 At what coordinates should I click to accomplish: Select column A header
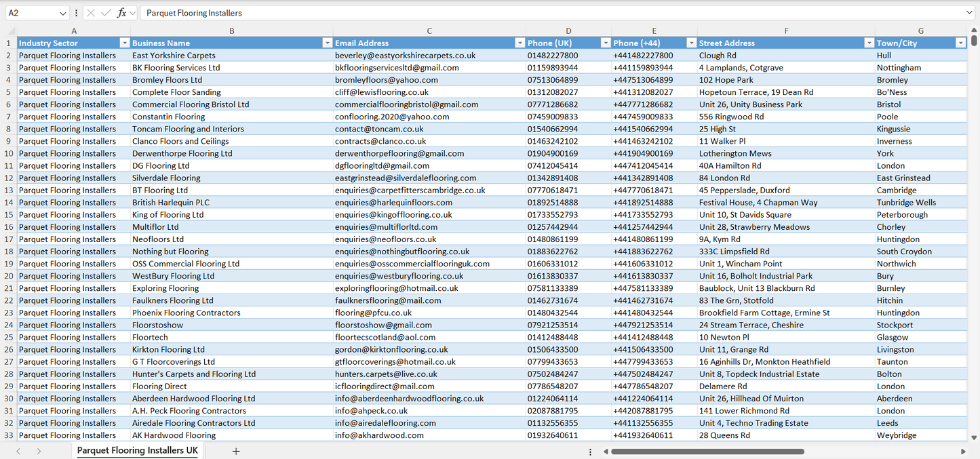click(x=73, y=31)
